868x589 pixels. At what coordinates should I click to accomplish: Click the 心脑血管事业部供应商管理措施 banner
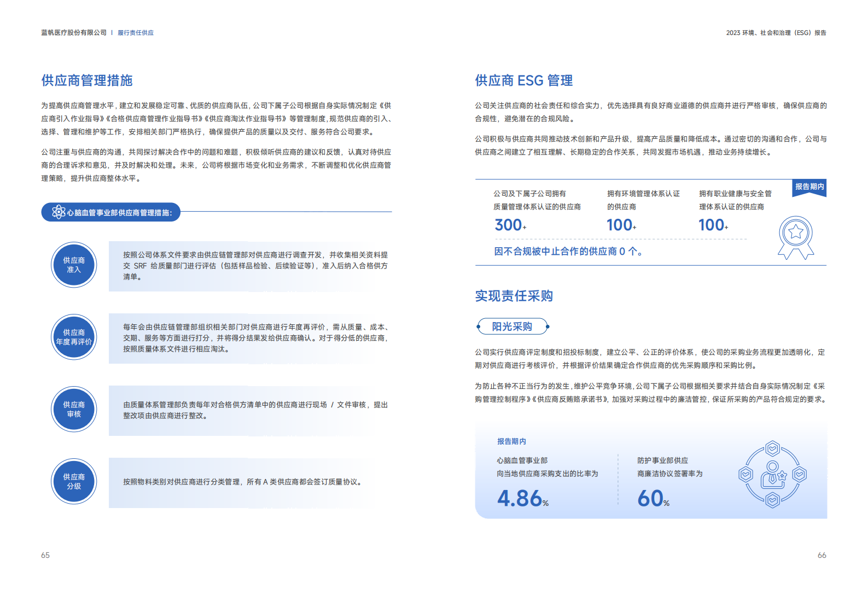(x=111, y=212)
